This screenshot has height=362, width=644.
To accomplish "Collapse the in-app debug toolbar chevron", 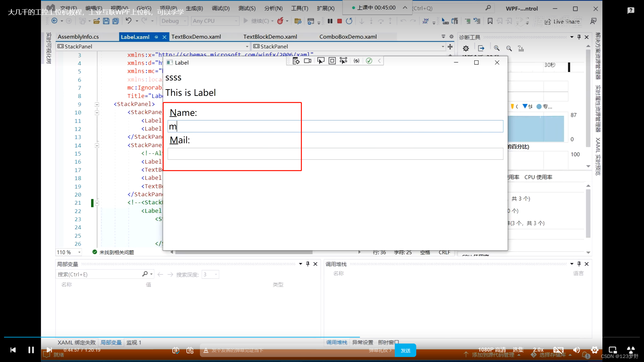I will pos(379,61).
